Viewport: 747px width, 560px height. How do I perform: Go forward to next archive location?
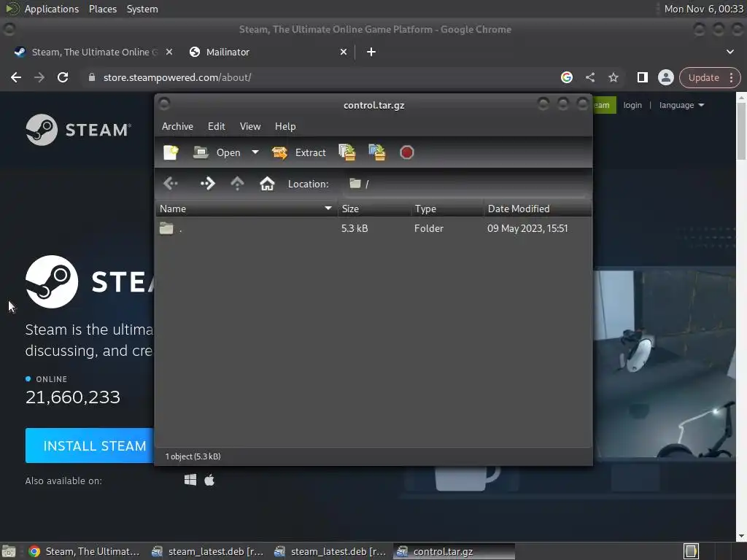point(208,183)
